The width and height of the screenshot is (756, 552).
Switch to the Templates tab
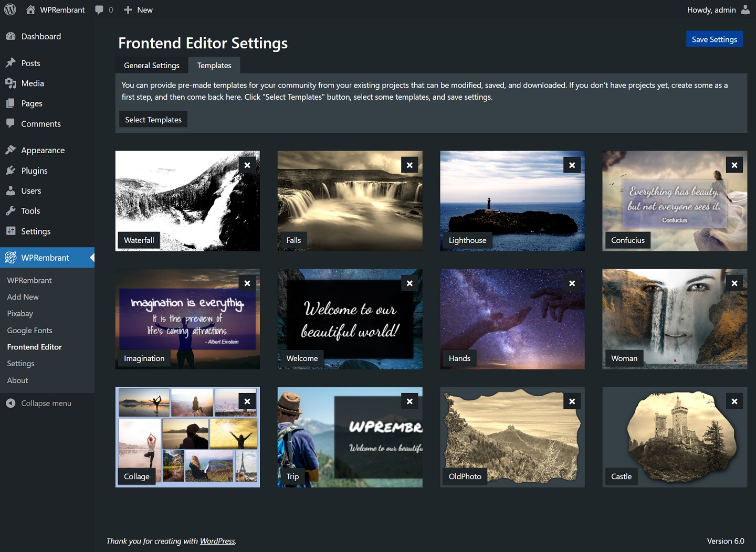[214, 65]
